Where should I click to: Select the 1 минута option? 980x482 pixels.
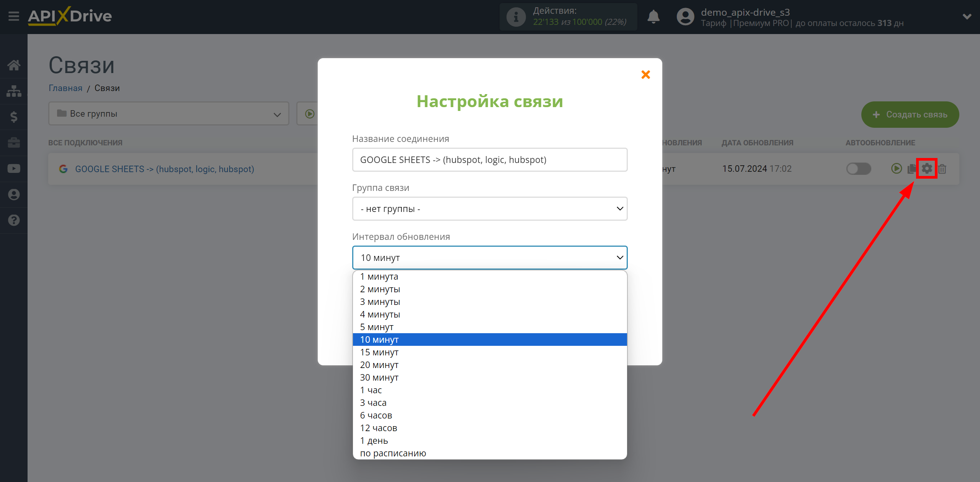click(x=490, y=277)
